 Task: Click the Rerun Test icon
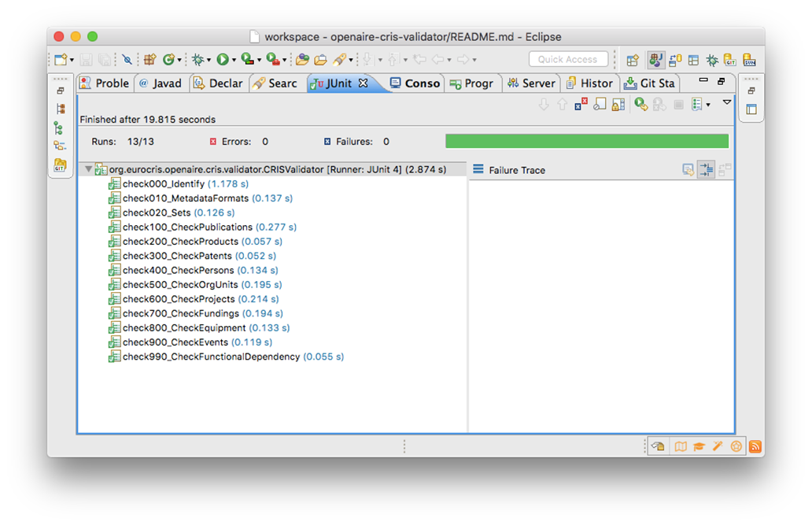(x=641, y=105)
